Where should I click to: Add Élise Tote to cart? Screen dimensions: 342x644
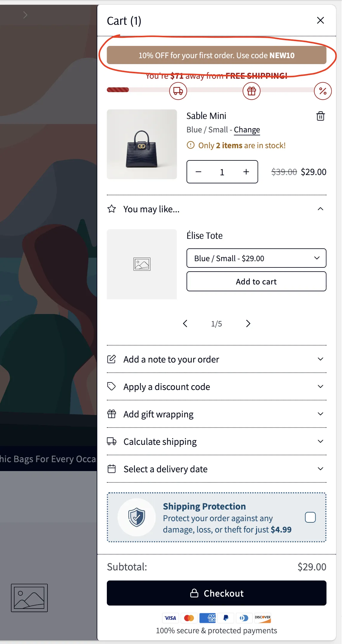[x=256, y=281]
